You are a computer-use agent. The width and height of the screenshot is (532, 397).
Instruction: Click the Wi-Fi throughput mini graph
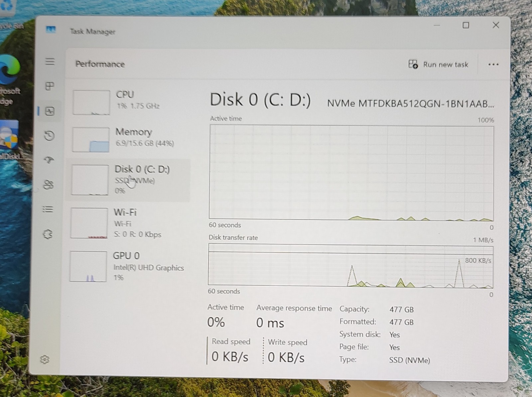tap(89, 223)
